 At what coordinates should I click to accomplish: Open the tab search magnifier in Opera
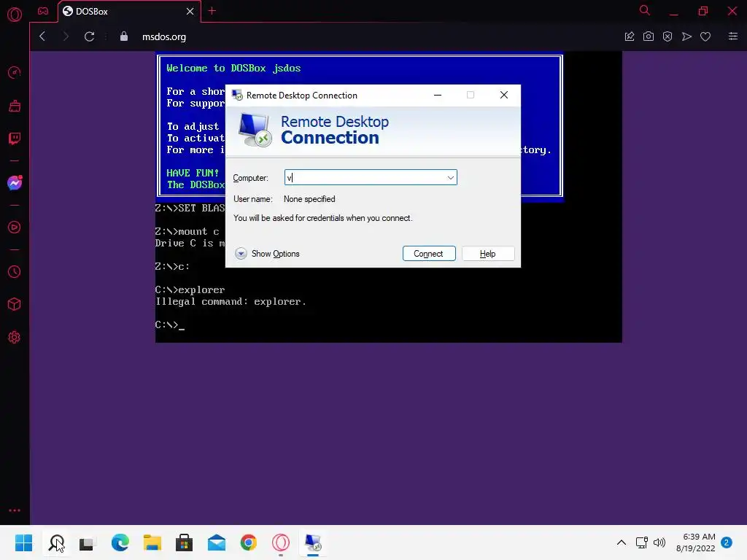coord(644,10)
